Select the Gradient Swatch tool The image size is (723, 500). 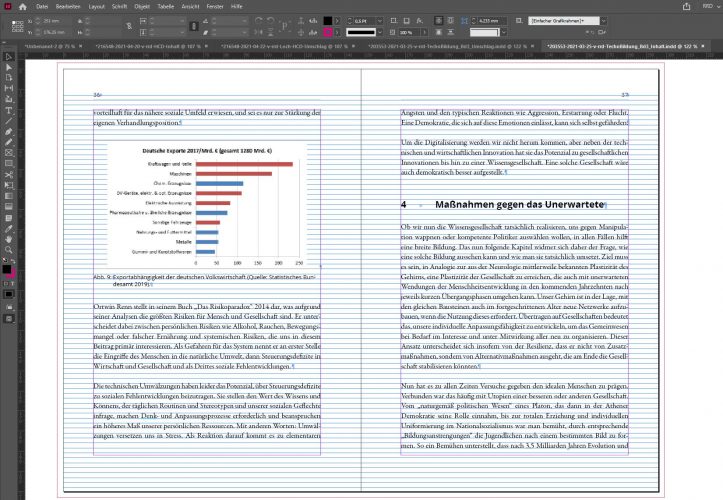coord(8,196)
